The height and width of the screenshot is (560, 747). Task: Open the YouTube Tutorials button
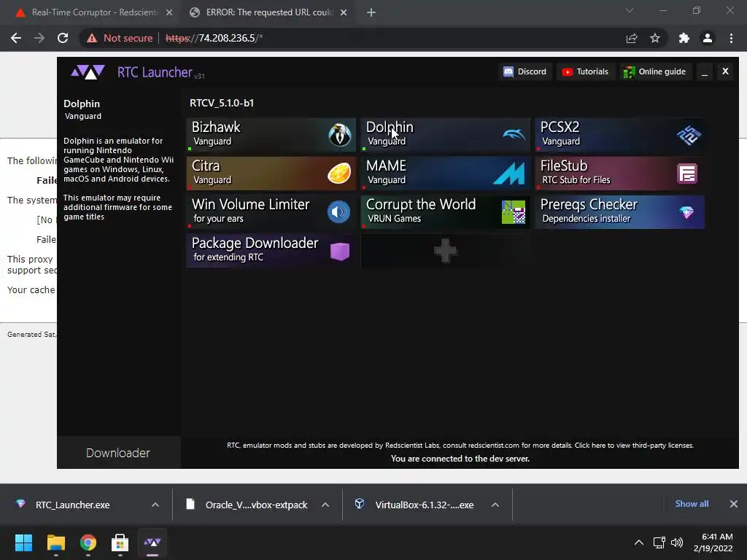[x=585, y=71]
